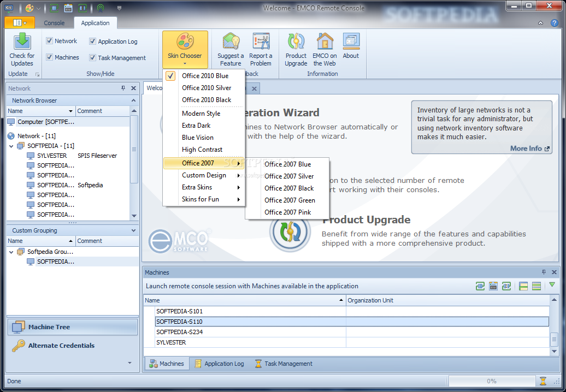Screen dimensions: 566x392
Task: Collapse the SOFTPEDIA - [11] tree node
Action: [x=11, y=146]
